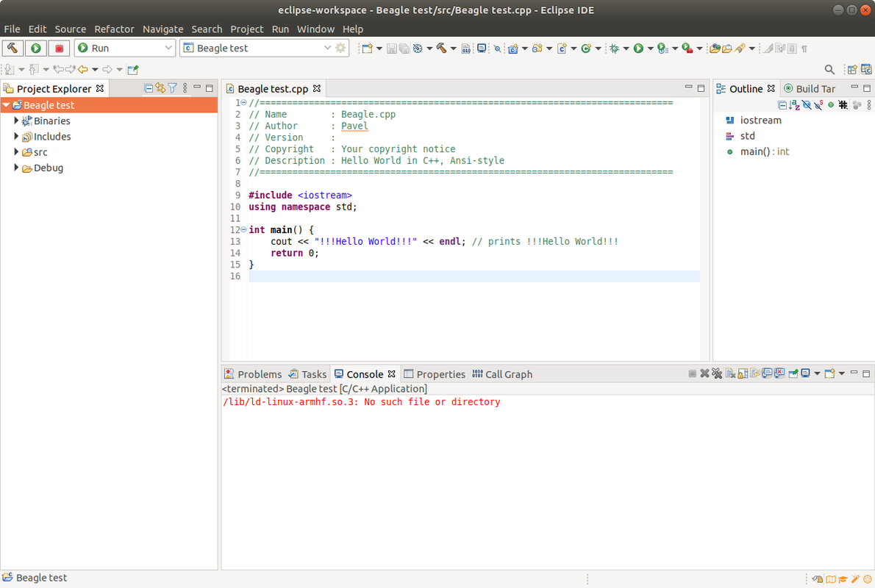Close the Beagle test.cpp editor tab
Screen dimensions: 875x588
pyautogui.click(x=317, y=89)
